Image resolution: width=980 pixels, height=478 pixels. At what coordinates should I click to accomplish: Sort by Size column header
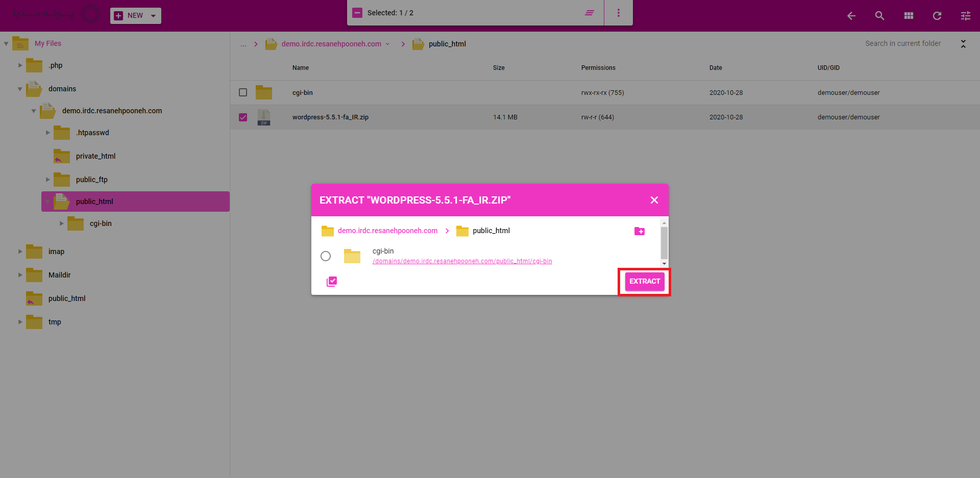click(x=499, y=68)
